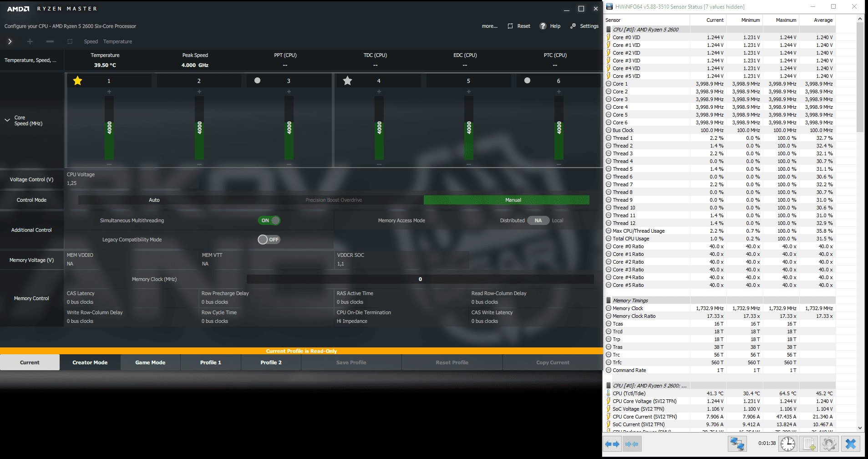Image resolution: width=868 pixels, height=459 pixels.
Task: Click the lightning icon beside SoC Voltage row
Action: tap(609, 409)
